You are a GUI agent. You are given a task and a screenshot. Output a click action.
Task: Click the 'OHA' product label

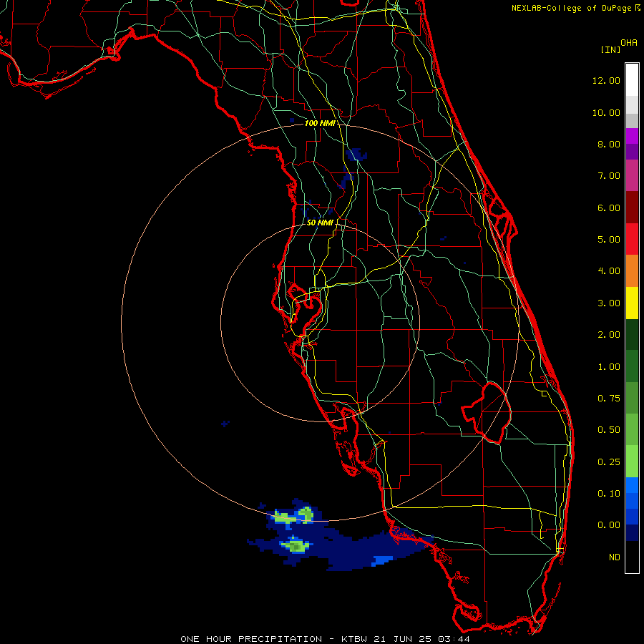629,43
